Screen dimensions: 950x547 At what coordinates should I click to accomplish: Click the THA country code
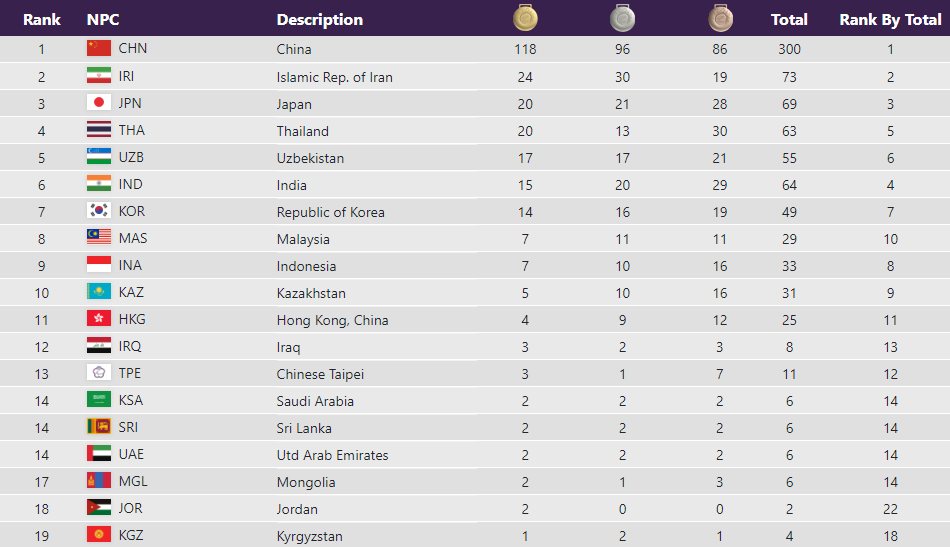131,130
